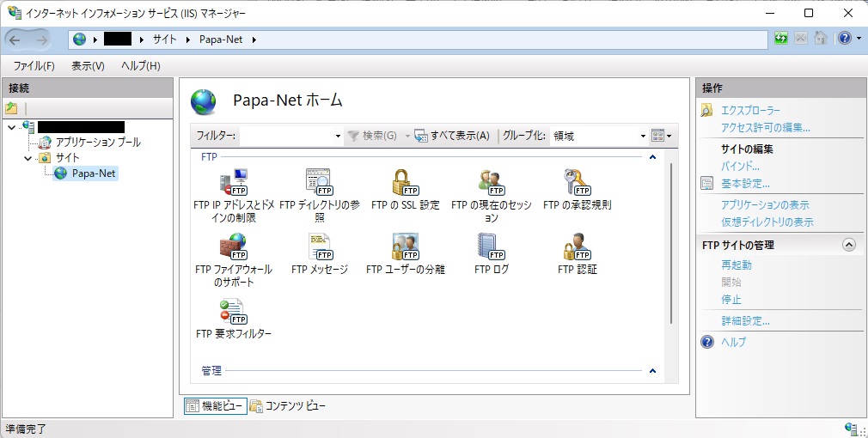This screenshot has height=438, width=868.
Task: Click アプリケーションの表示 link
Action: 765,205
